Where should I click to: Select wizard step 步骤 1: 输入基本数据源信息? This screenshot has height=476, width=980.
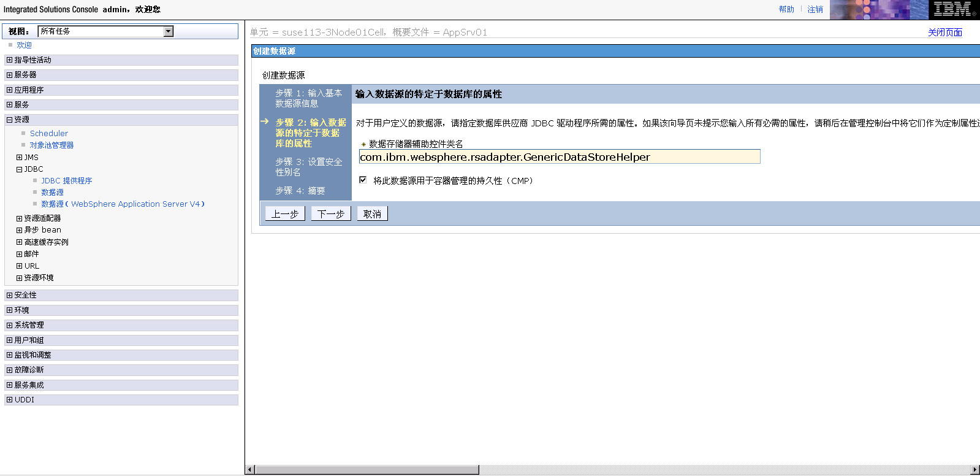click(308, 98)
